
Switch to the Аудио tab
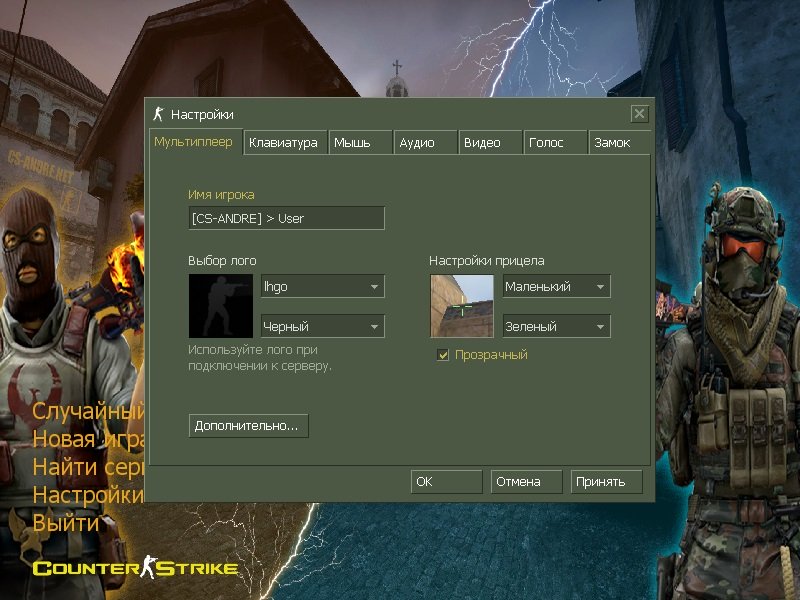coord(425,143)
